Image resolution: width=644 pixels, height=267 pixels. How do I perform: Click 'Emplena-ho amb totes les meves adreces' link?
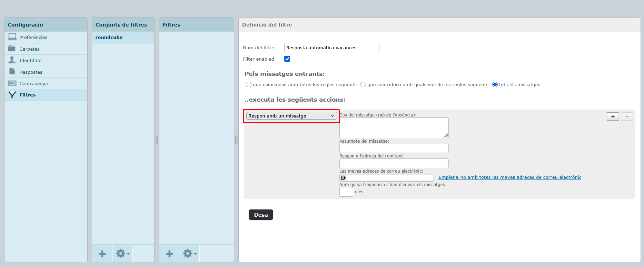tap(510, 177)
